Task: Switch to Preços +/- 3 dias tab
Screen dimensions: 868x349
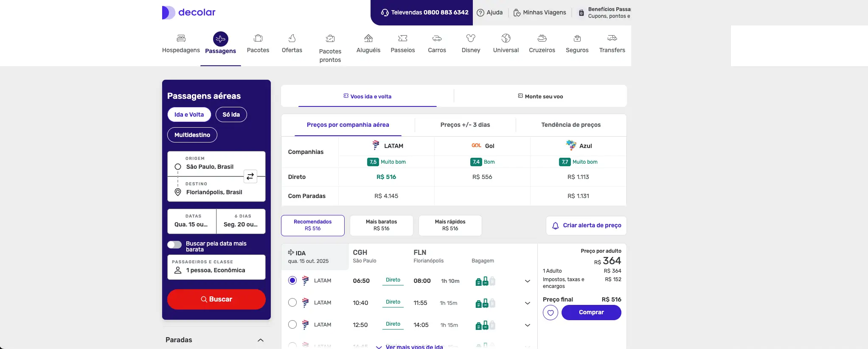Action: [465, 125]
